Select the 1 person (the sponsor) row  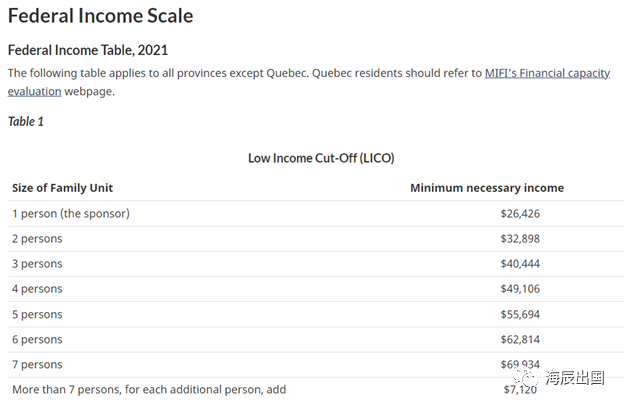click(x=316, y=214)
